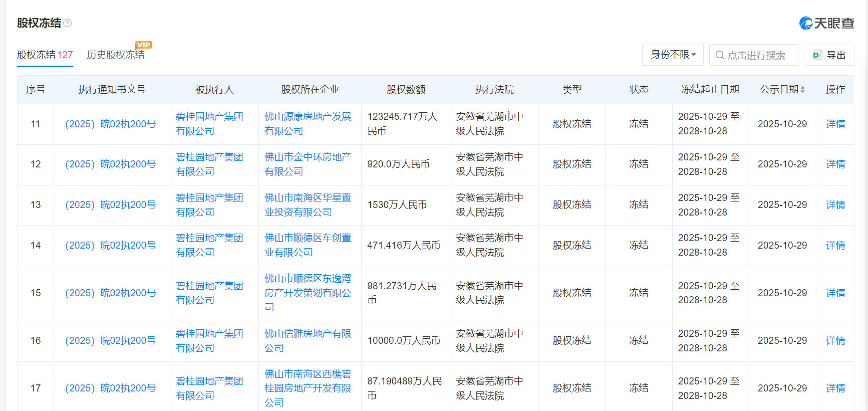Open 详情 for row 13
The width and height of the screenshot is (868, 411).
pos(835,205)
